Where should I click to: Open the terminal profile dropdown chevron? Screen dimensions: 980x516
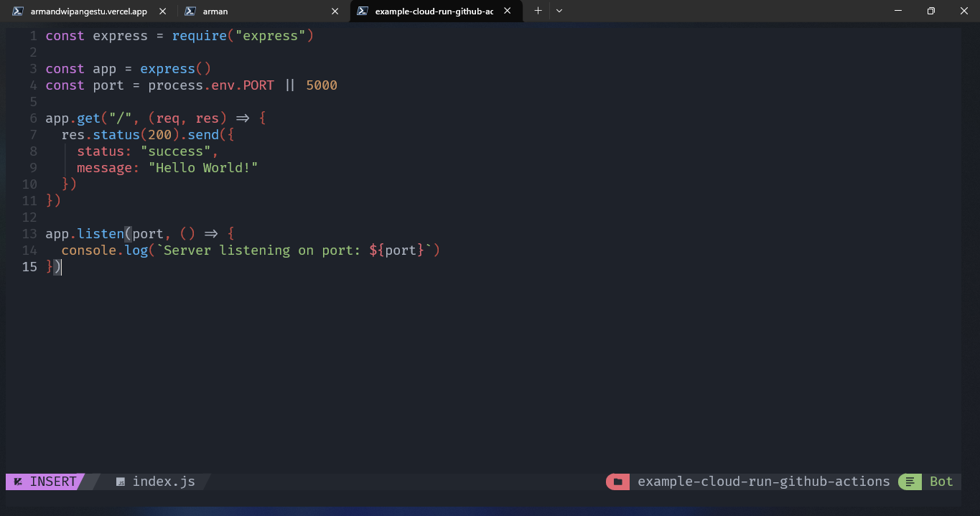point(559,11)
